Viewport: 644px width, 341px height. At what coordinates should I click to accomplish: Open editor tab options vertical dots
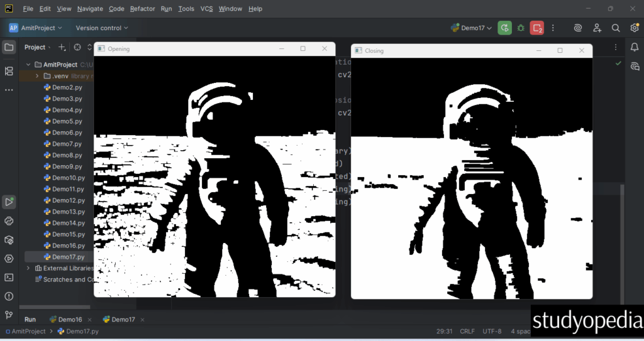[616, 47]
